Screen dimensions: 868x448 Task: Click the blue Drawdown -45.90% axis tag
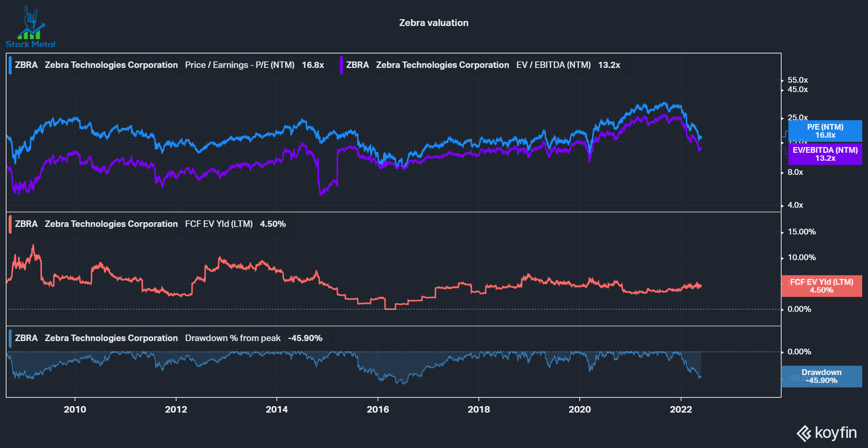coord(821,376)
